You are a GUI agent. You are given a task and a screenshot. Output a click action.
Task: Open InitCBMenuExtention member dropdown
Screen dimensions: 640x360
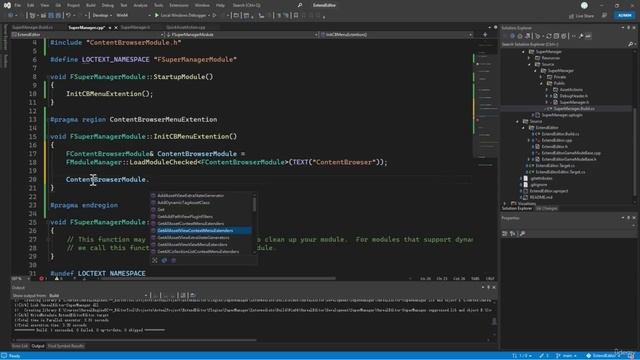tap(396, 35)
